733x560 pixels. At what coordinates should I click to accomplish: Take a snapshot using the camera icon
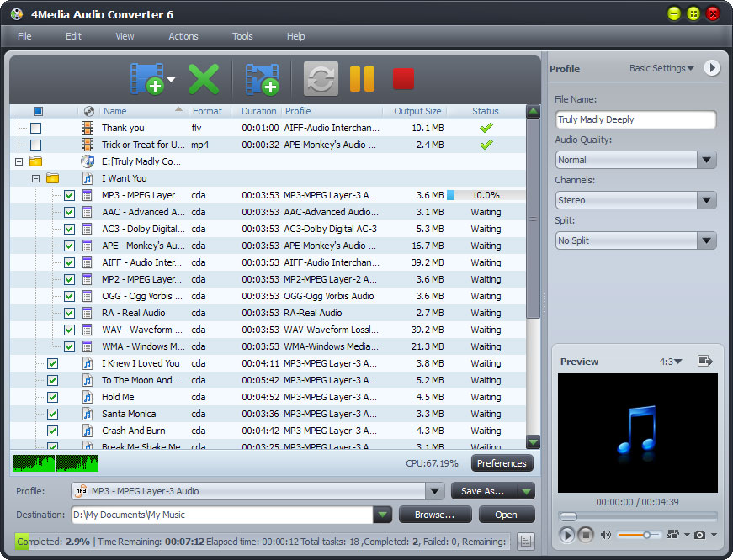tap(699, 535)
